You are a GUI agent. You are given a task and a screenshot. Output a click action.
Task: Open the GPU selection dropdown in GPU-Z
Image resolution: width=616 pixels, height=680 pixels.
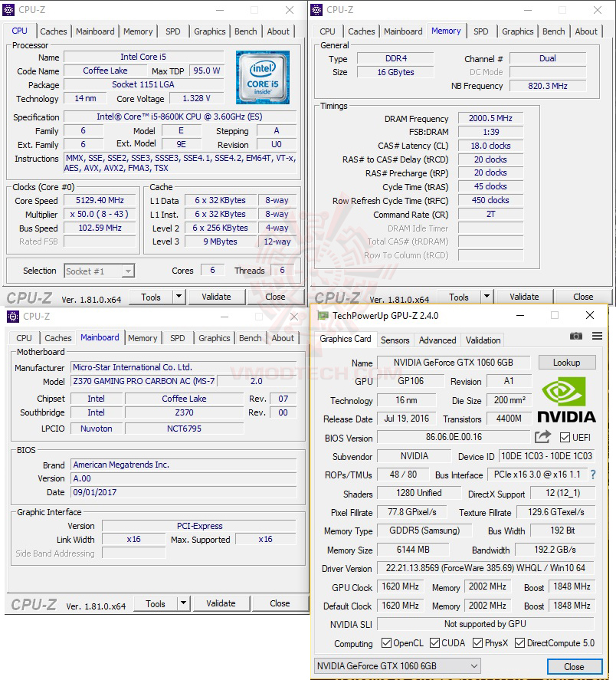(x=397, y=665)
